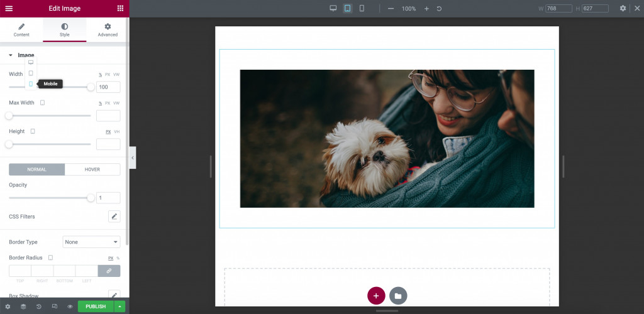Click the sidebar panel scrollbar
Screen dimensions: 644x314
pos(127,131)
